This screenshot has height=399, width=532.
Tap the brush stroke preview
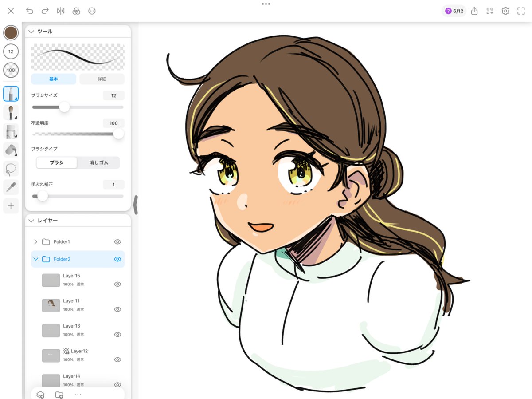78,57
